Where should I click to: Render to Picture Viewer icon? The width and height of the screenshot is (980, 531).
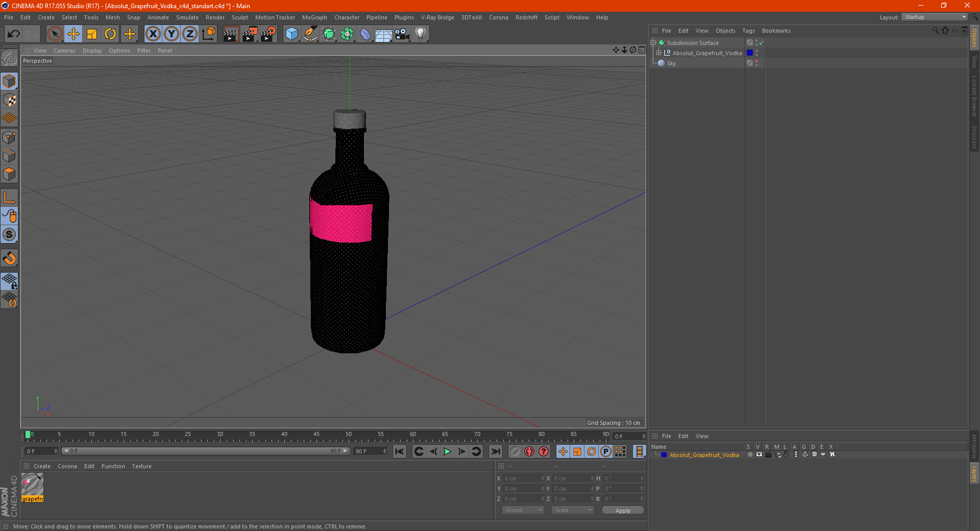[x=250, y=34]
